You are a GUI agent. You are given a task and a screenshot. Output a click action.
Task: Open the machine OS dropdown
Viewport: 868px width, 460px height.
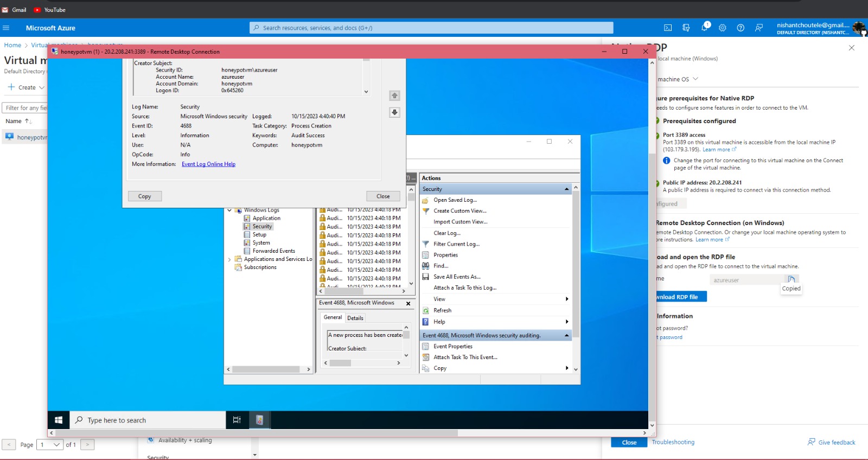pos(678,79)
